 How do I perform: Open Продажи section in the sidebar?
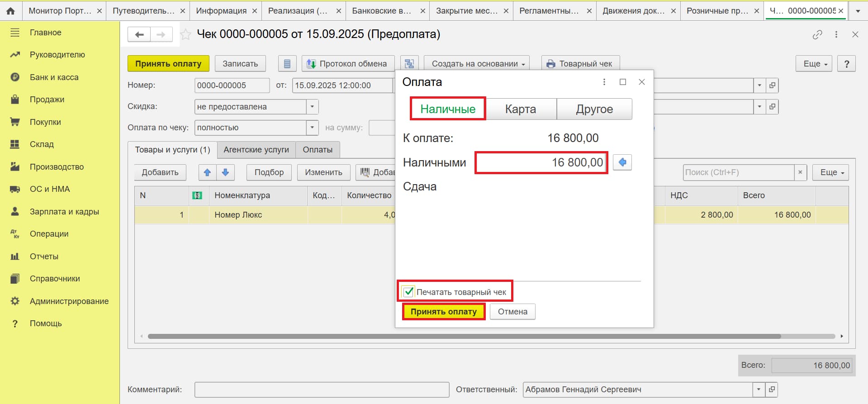(x=47, y=100)
